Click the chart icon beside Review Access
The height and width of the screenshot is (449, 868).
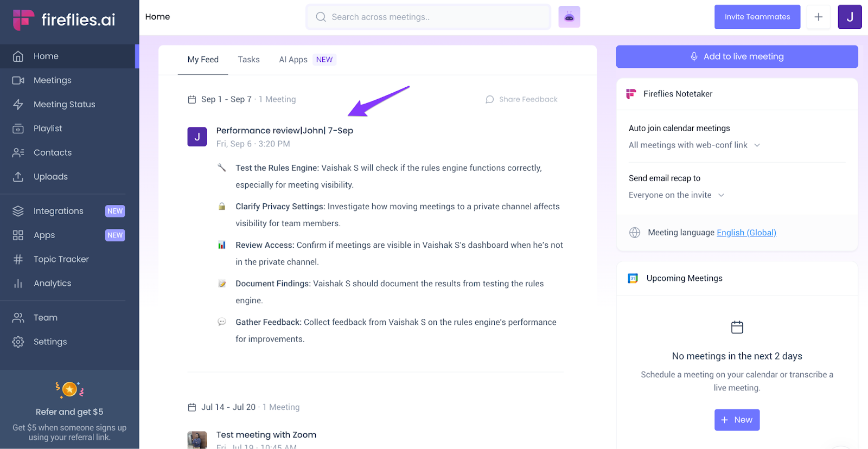point(222,245)
